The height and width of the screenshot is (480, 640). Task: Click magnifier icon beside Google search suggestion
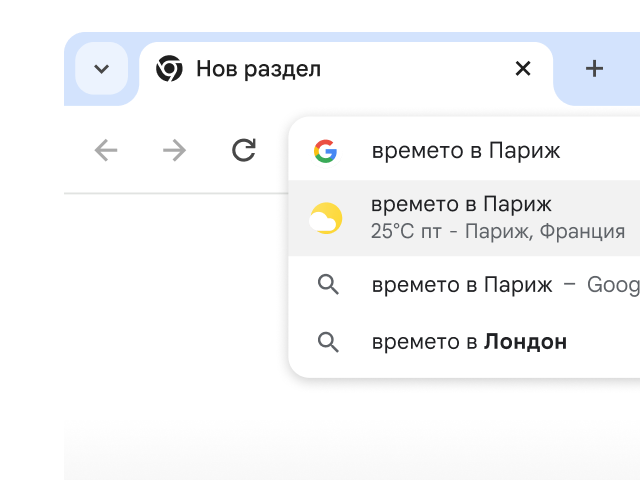coord(328,285)
